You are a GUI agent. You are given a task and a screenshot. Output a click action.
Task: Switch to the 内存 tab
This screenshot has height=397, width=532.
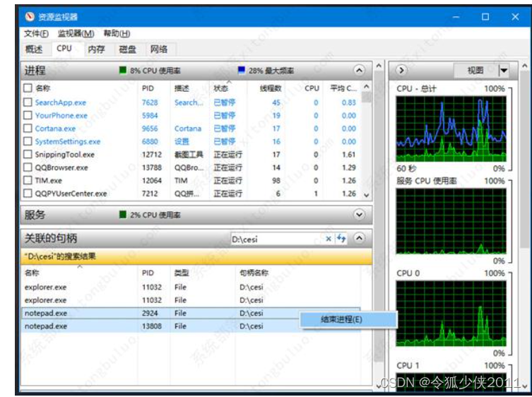[x=96, y=49]
